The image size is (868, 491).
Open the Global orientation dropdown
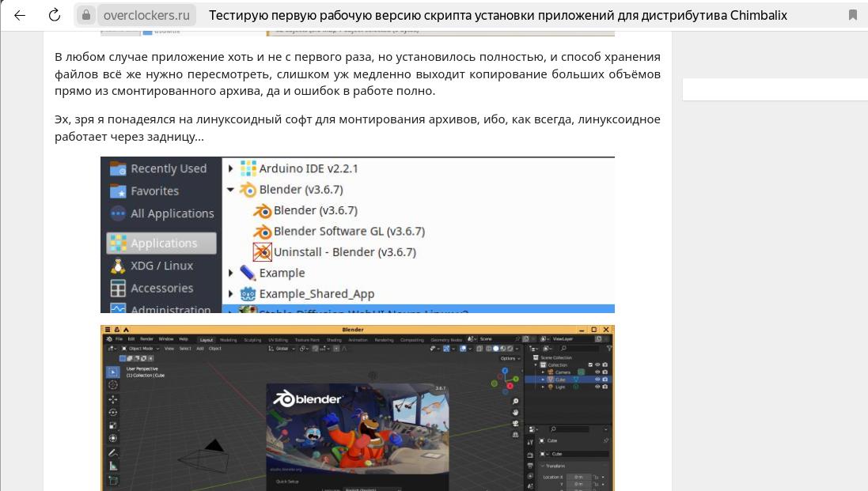coord(282,349)
